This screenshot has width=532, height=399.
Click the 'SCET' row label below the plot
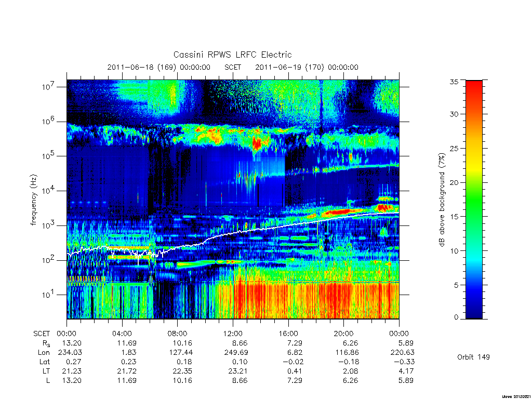click(42, 334)
